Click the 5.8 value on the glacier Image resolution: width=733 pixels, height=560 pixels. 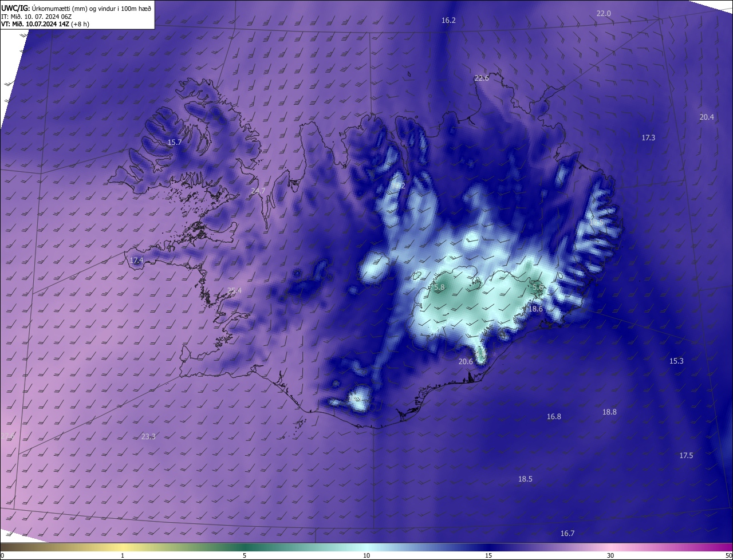click(439, 287)
